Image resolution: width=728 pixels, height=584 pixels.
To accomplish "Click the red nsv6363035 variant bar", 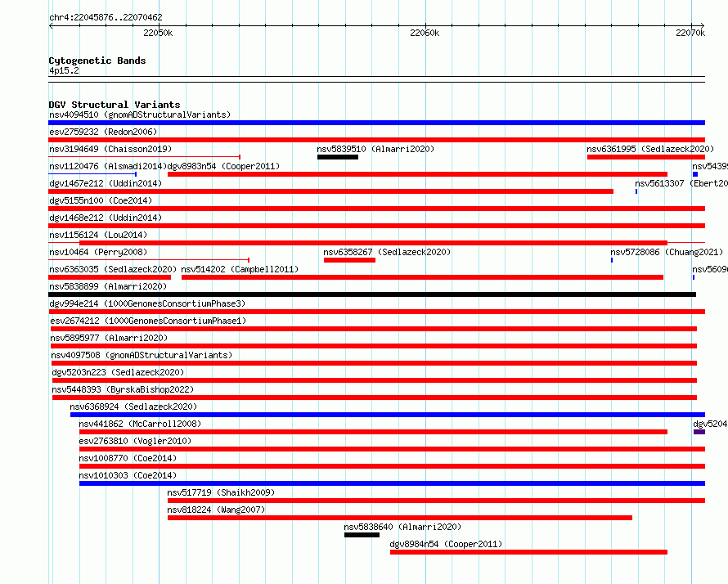I will click(x=110, y=277).
